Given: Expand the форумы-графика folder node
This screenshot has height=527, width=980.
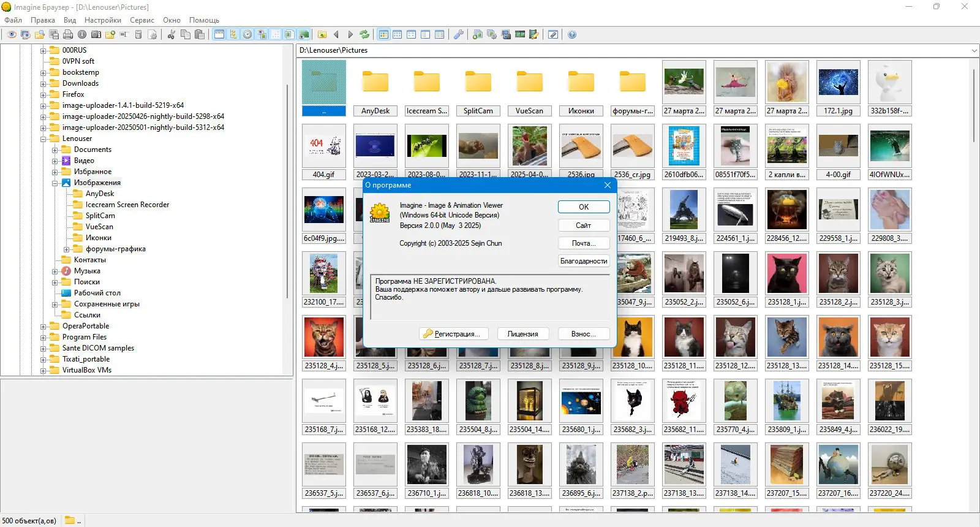Looking at the screenshot, I should pyautogui.click(x=67, y=249).
